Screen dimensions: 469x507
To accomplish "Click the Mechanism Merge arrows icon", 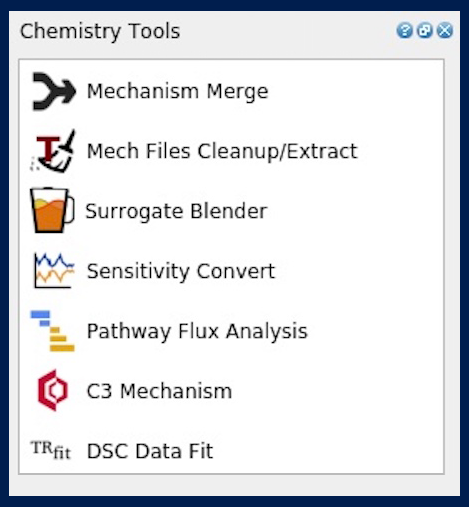I will pyautogui.click(x=54, y=91).
